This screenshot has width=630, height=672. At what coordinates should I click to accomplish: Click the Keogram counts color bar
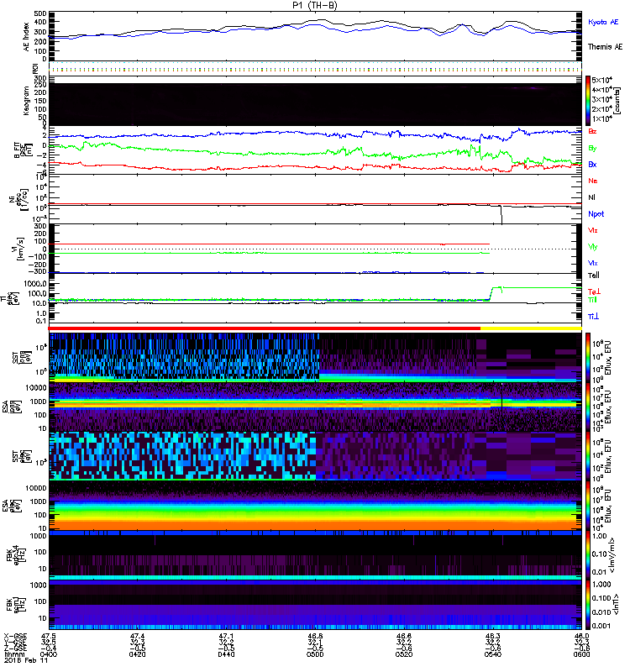click(x=589, y=100)
